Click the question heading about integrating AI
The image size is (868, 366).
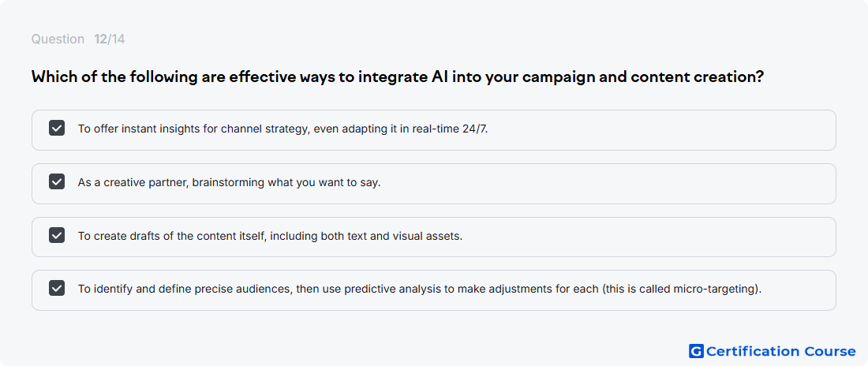coord(398,77)
